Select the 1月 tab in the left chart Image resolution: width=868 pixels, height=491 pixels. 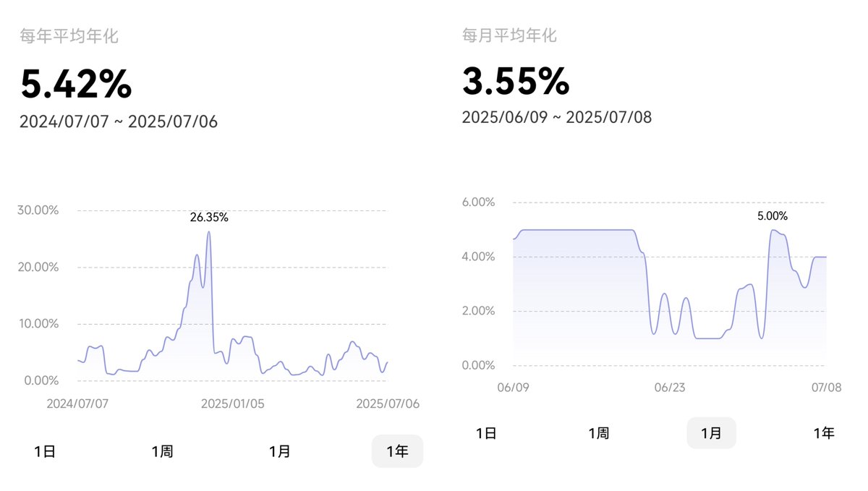click(x=280, y=452)
